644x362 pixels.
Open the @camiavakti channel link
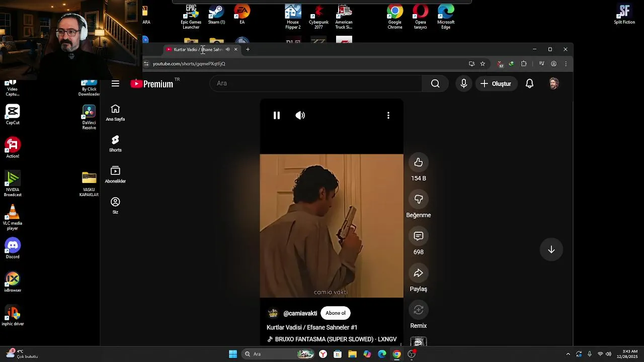pyautogui.click(x=300, y=313)
